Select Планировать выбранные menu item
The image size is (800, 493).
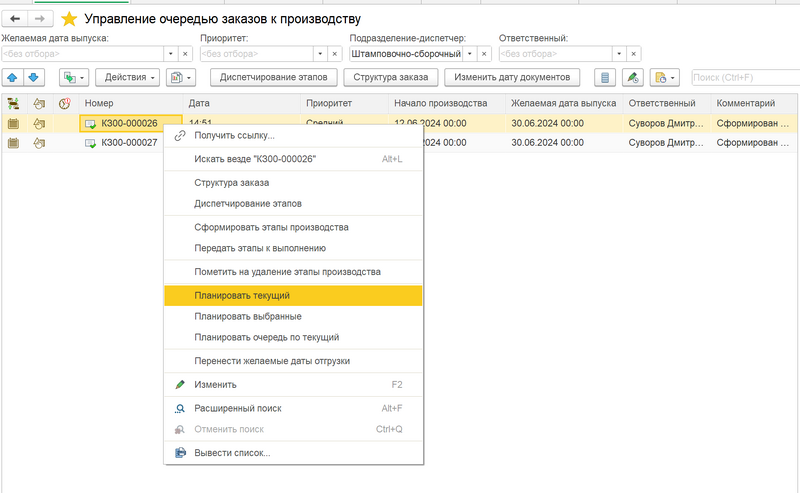(293, 316)
